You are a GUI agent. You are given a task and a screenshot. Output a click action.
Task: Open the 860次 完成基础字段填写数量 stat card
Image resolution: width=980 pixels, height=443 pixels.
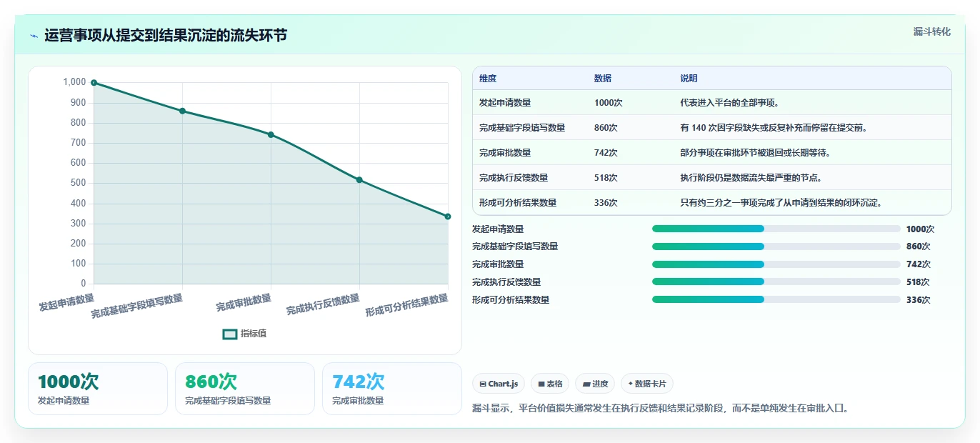tap(245, 389)
